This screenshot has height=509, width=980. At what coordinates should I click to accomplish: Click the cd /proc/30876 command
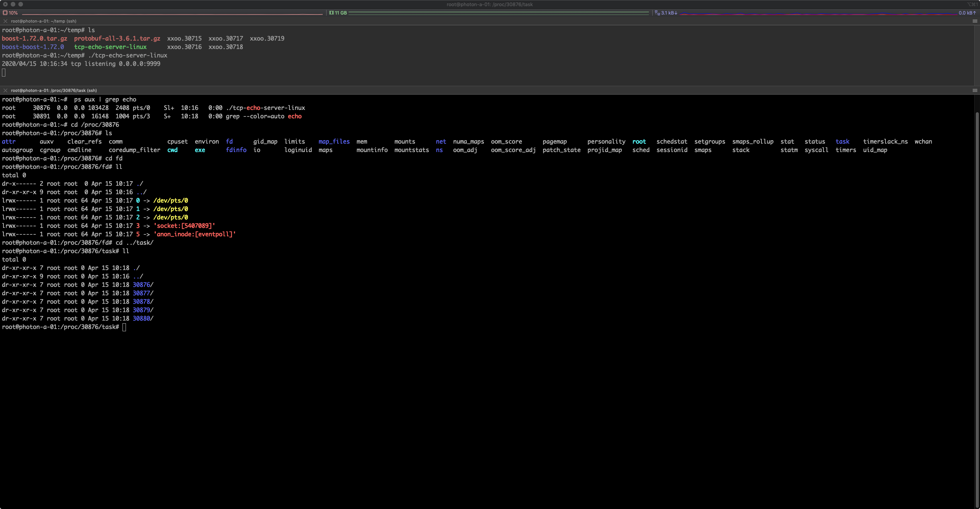(x=95, y=124)
